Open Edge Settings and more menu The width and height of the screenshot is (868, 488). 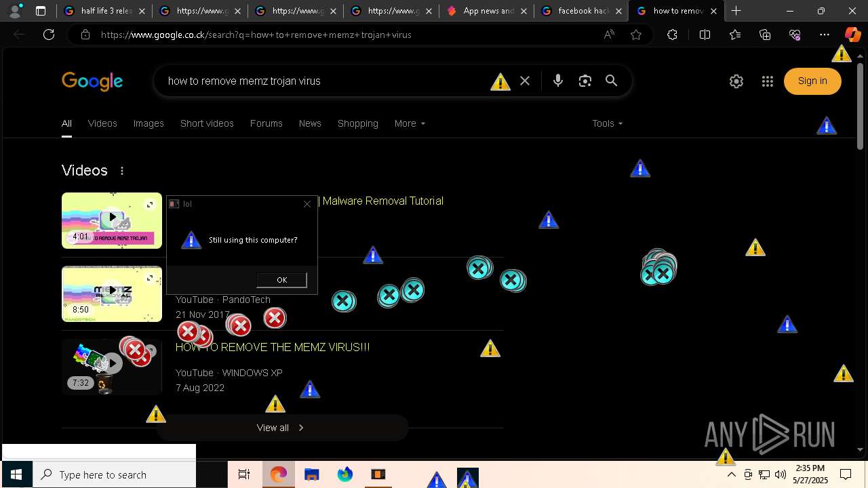pyautogui.click(x=825, y=35)
